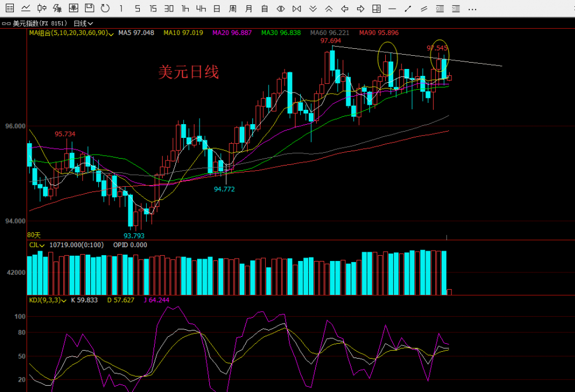The width and height of the screenshot is (575, 392).
Task: Click the MA5 97.048 value
Action: click(136, 33)
